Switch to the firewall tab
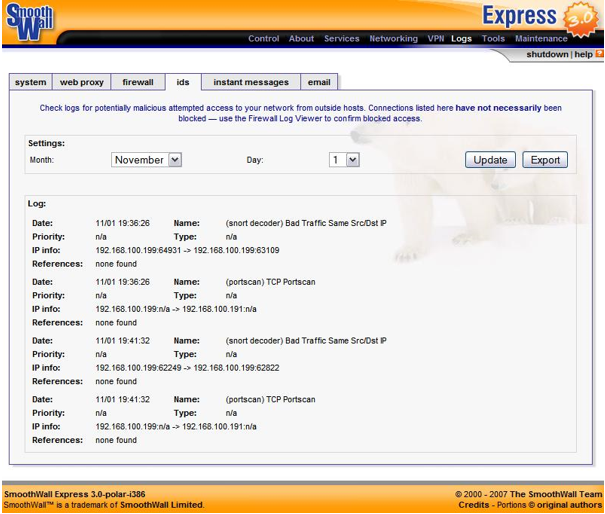The image size is (605, 514). [138, 82]
